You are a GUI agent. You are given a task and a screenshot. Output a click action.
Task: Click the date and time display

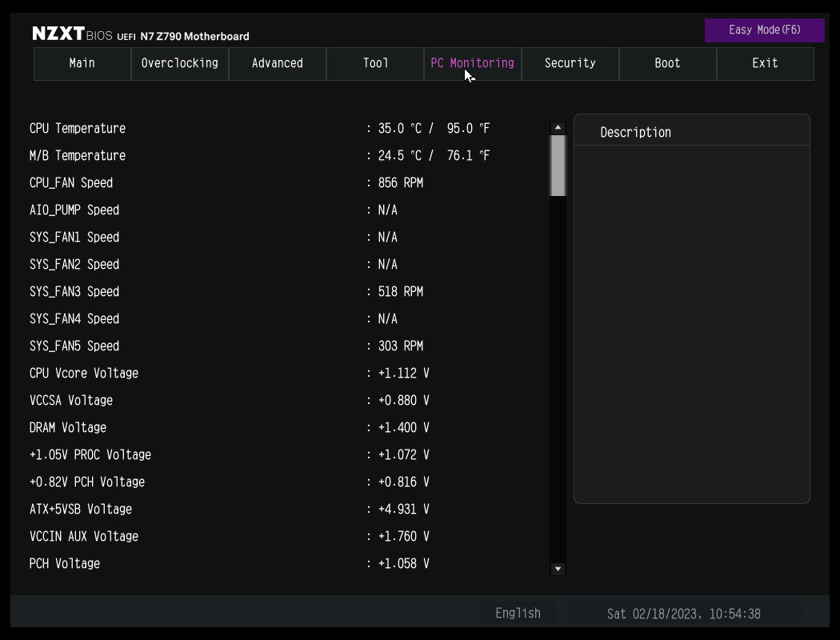[683, 614]
